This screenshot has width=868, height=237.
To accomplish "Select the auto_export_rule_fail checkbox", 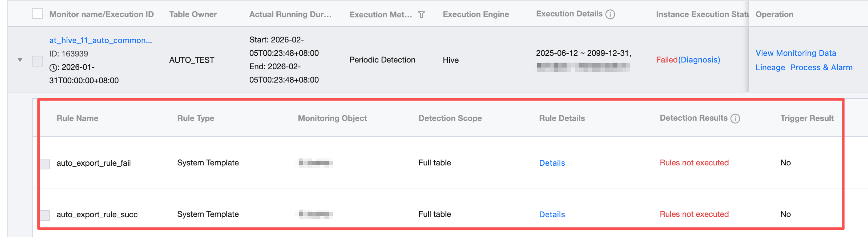I will click(45, 164).
